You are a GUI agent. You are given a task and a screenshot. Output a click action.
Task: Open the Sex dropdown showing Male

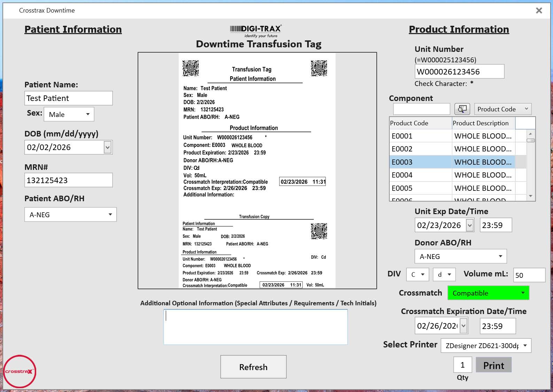[x=69, y=115]
